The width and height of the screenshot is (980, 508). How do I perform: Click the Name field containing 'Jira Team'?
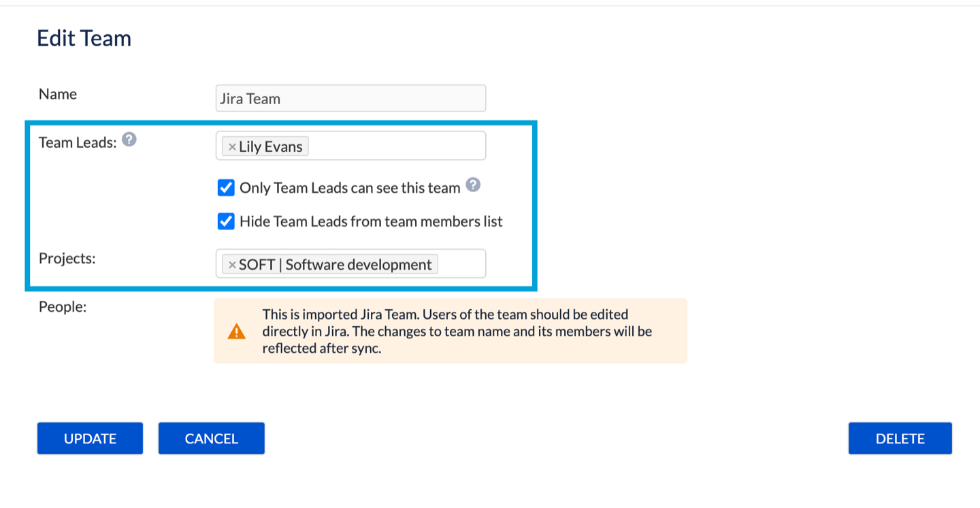pyautogui.click(x=350, y=98)
